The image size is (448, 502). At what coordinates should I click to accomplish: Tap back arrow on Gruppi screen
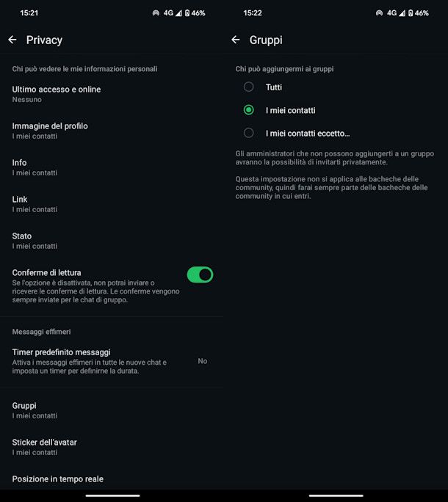236,40
